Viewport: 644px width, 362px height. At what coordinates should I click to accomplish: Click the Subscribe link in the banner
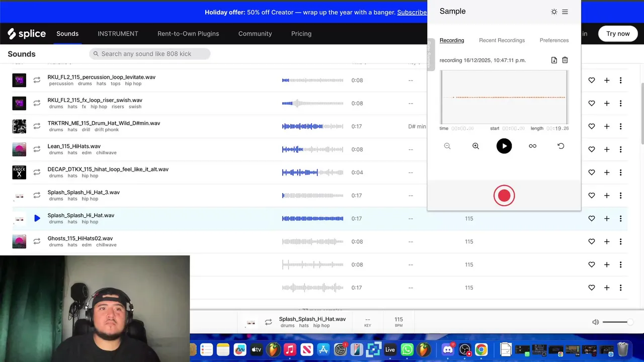pyautogui.click(x=412, y=12)
